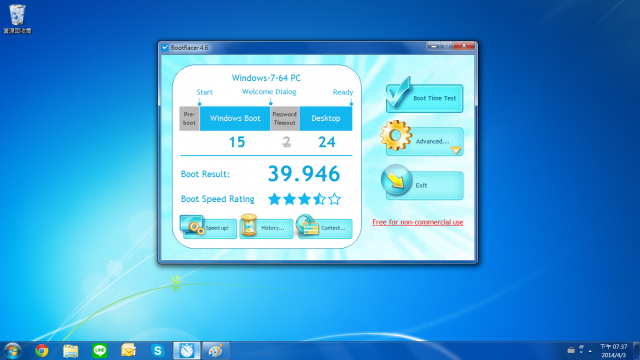This screenshot has width=640, height=360.
Task: Click the taskbar clock and date
Action: tap(613, 351)
